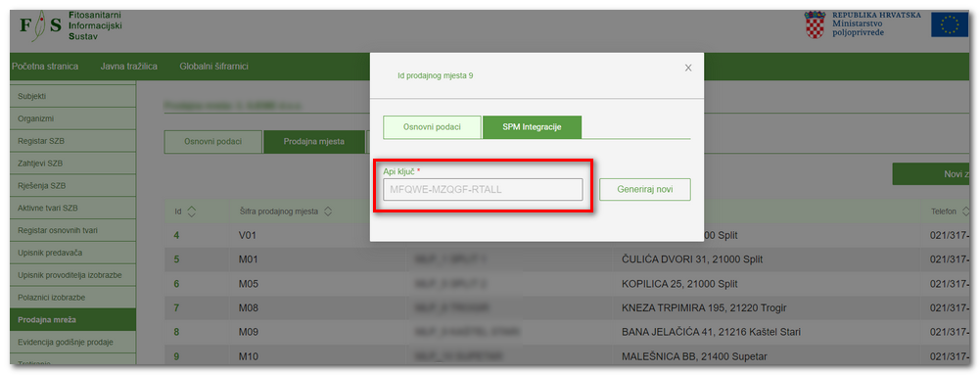Screen dimensions: 980x375
Task: Open Polaznici izobrazbe in the sidebar
Action: (x=72, y=298)
